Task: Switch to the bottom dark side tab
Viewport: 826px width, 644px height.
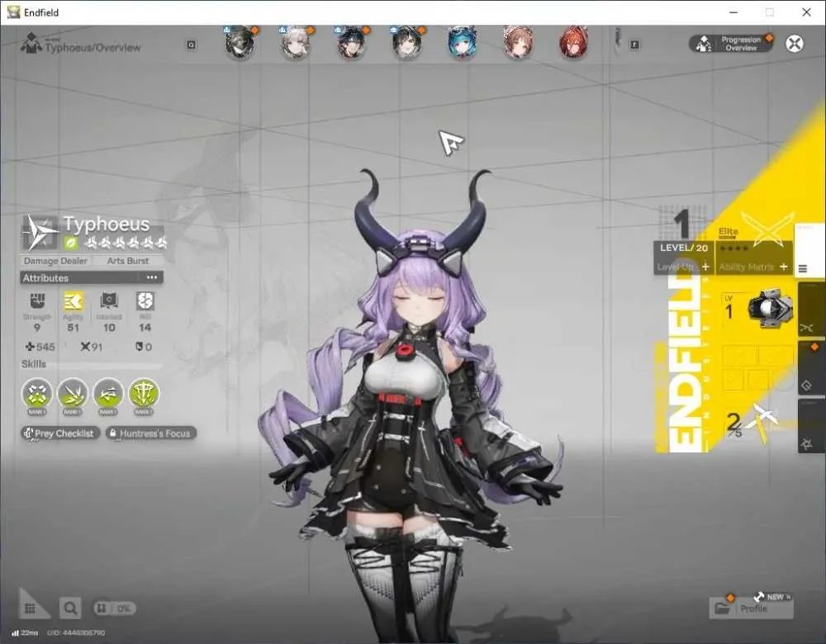Action: [x=811, y=425]
